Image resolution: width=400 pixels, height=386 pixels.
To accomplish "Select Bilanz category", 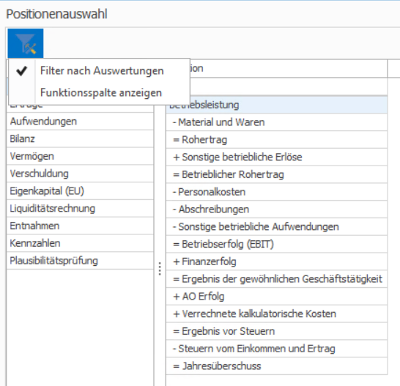I will coord(80,139).
